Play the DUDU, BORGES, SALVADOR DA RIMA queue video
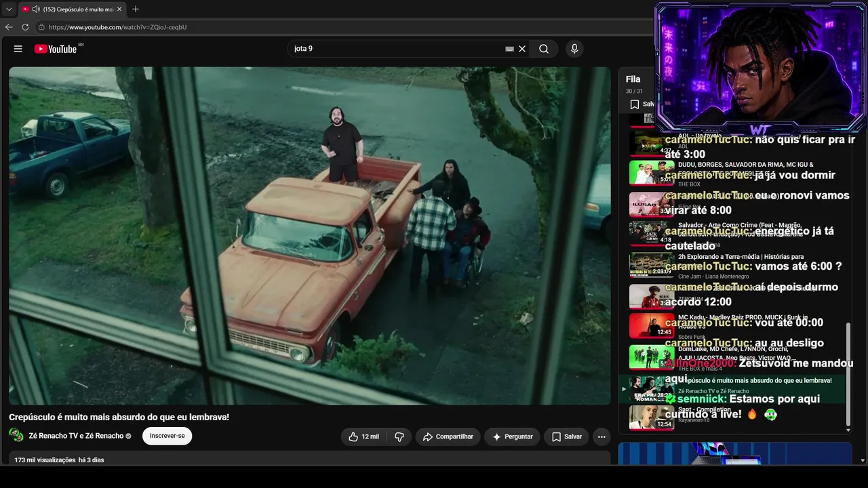The height and width of the screenshot is (488, 868). coord(732,173)
